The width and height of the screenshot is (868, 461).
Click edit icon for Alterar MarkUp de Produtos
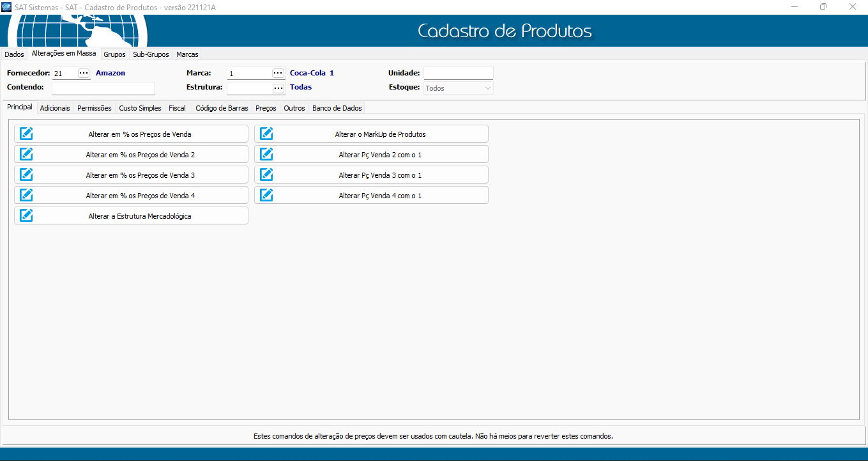click(267, 134)
